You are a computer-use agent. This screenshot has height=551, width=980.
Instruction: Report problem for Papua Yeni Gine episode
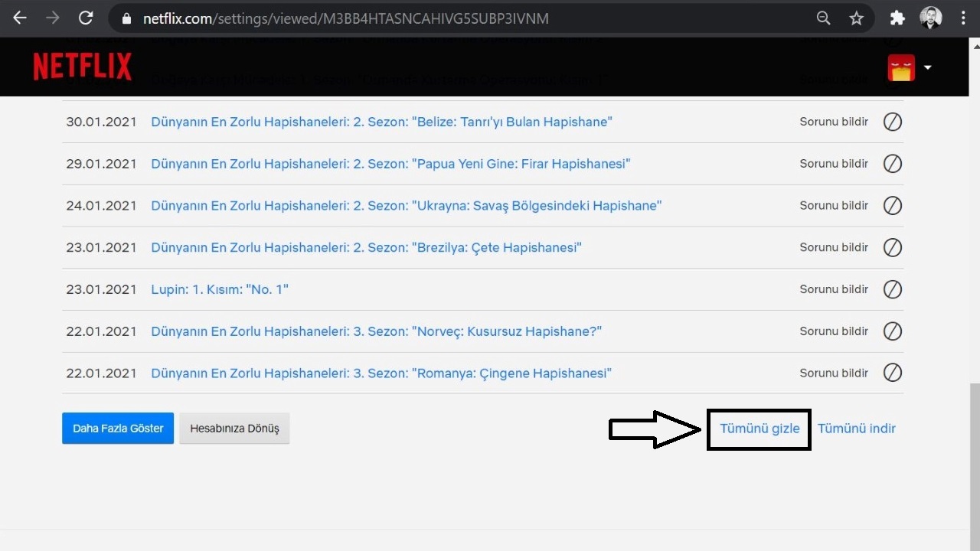[x=834, y=164]
